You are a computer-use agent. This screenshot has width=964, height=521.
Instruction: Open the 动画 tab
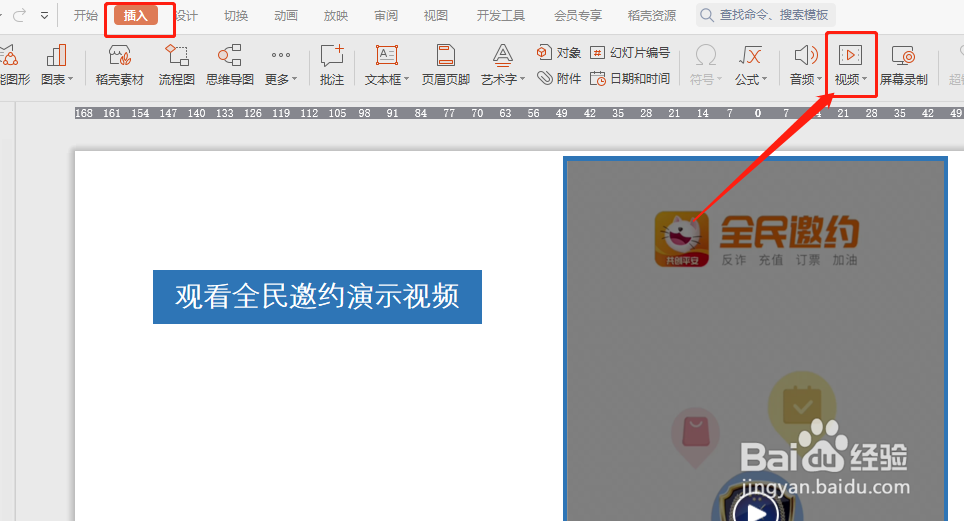(x=286, y=15)
